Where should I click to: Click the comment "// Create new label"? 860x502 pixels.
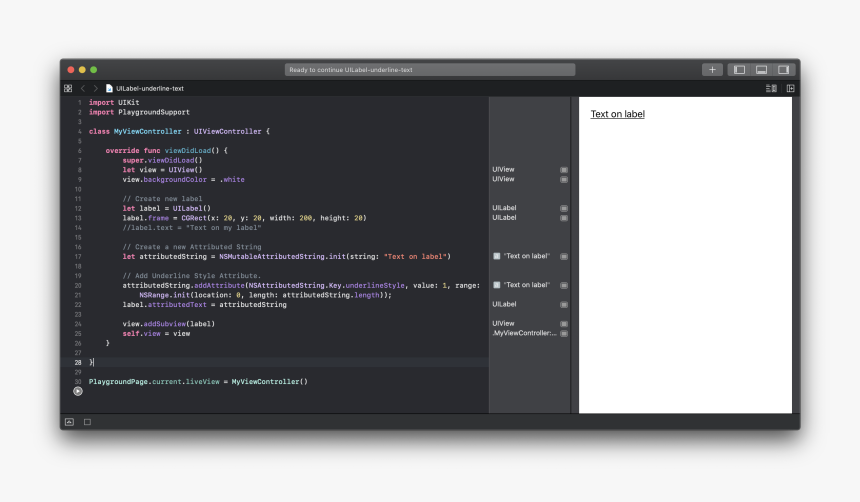pos(162,199)
